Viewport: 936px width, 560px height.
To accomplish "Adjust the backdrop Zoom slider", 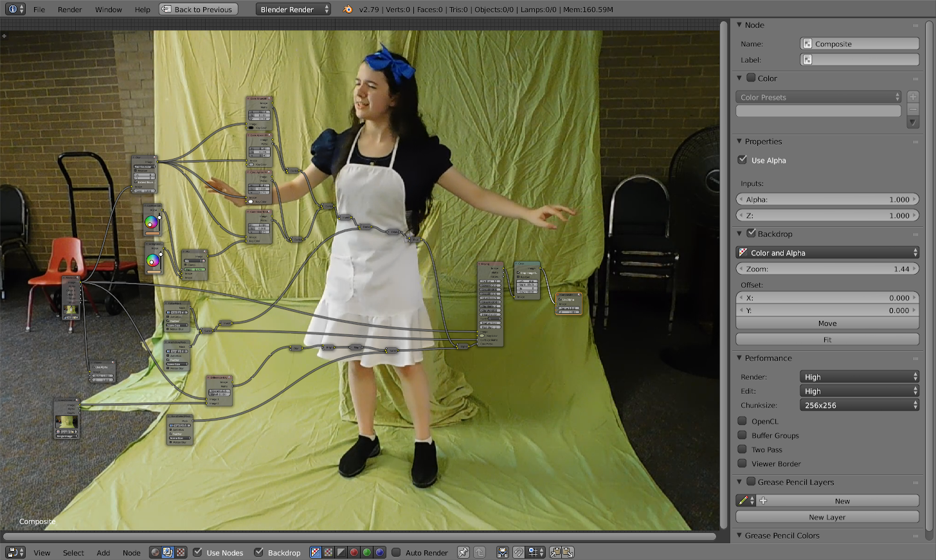I will (827, 269).
